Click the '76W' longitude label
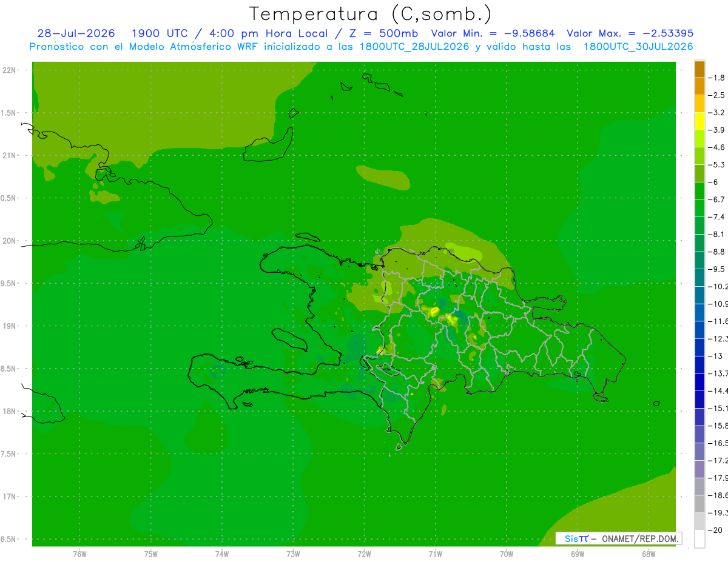This screenshot has width=728, height=562. tap(79, 554)
